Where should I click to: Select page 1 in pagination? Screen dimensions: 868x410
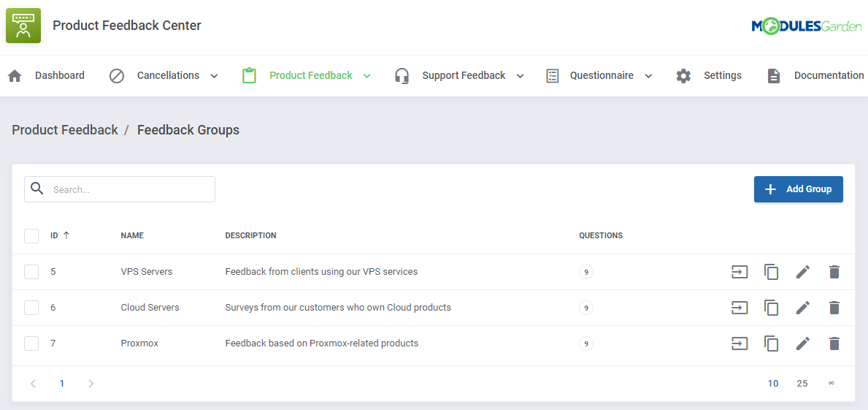pyautogui.click(x=62, y=384)
